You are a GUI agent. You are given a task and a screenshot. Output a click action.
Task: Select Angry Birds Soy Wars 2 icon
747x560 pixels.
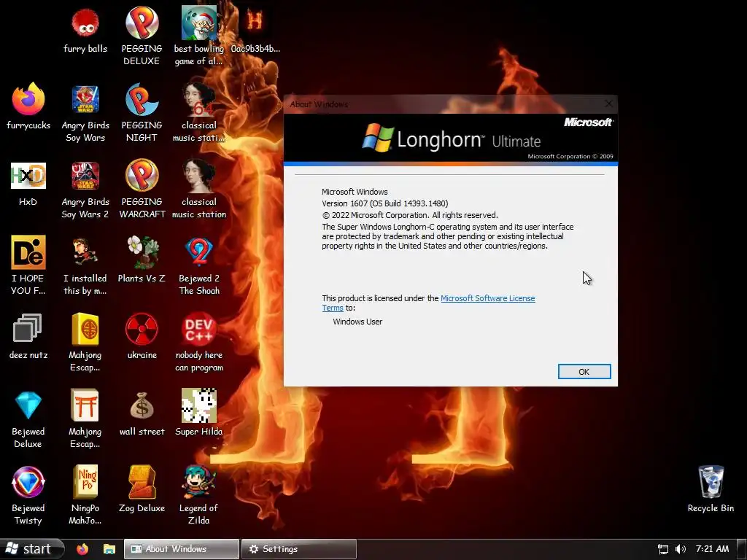click(85, 190)
